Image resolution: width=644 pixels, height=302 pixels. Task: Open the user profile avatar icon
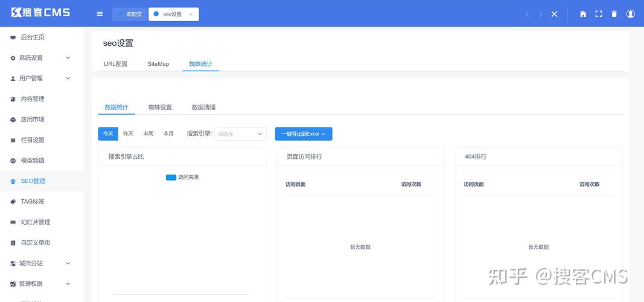631,14
